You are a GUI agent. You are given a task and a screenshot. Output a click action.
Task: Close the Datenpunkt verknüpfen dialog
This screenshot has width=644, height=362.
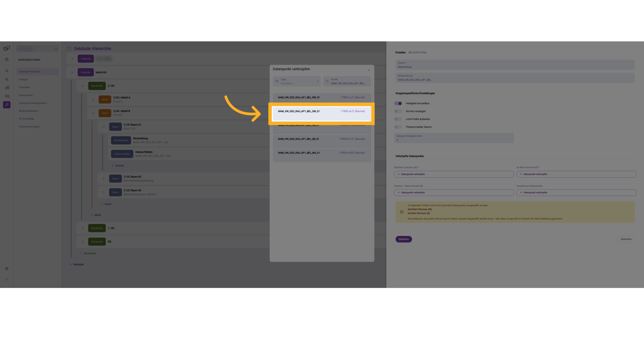click(x=369, y=70)
